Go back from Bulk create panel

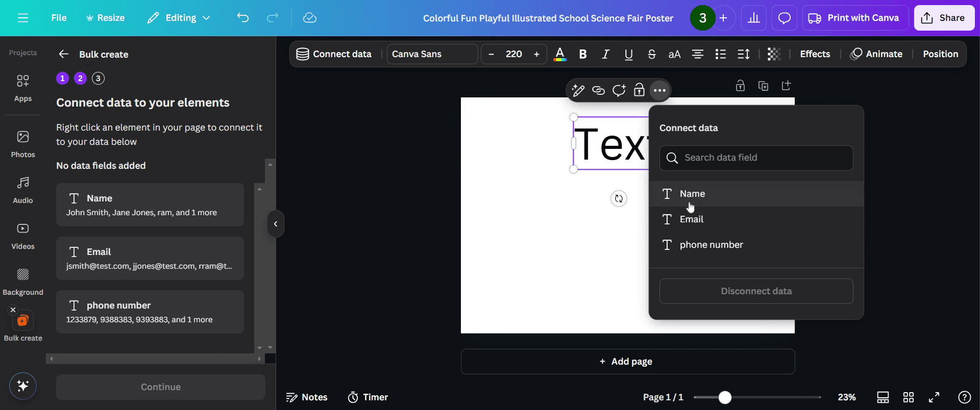(63, 54)
